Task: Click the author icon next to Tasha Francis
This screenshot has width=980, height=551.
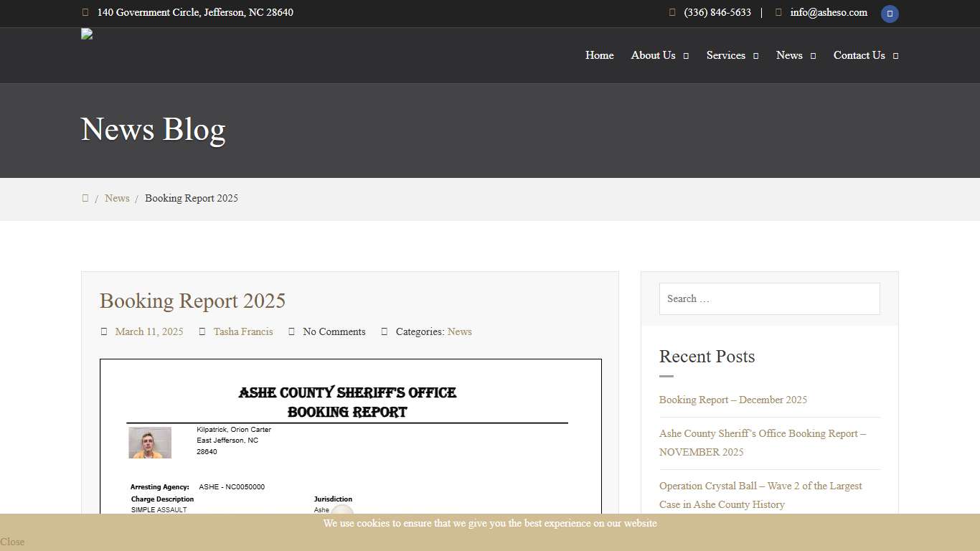Action: (202, 331)
